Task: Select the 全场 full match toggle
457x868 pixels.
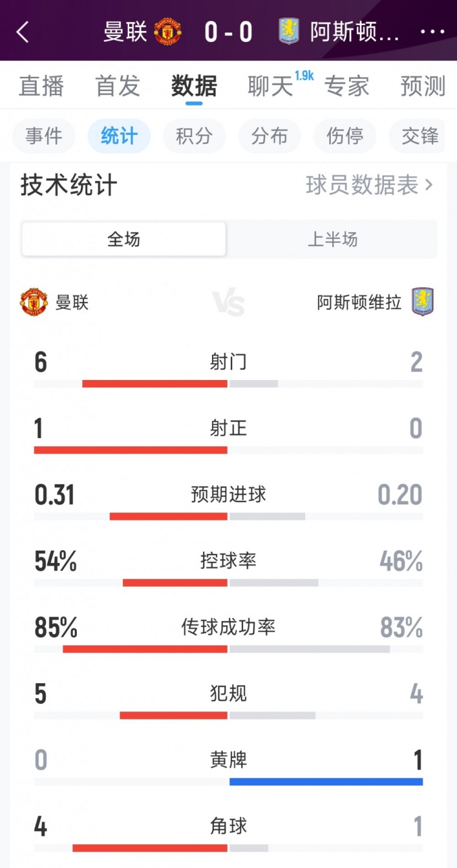Action: coord(124,239)
